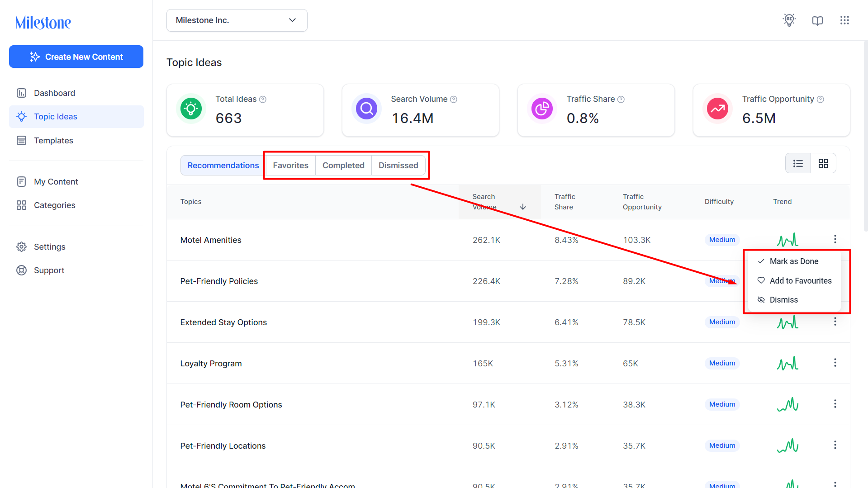Screen dimensions: 868x488
Task: Click Extended Stay Options topic name
Action: 223,322
